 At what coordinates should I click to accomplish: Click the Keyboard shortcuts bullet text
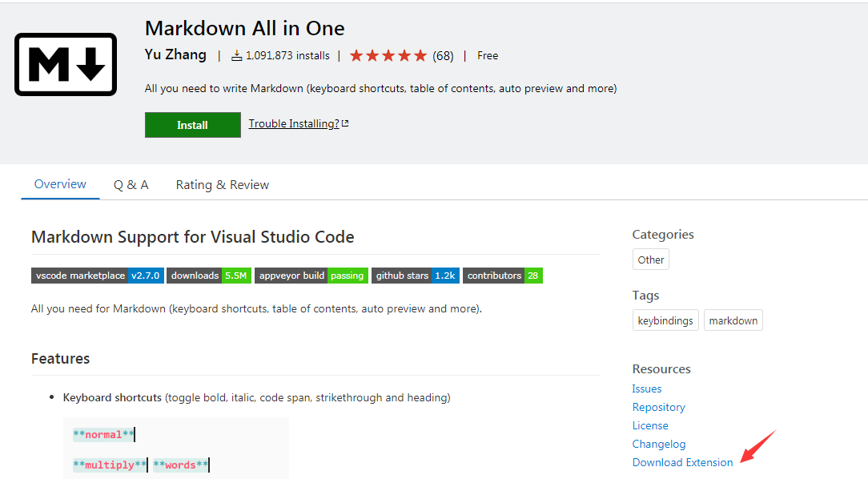[x=257, y=397]
